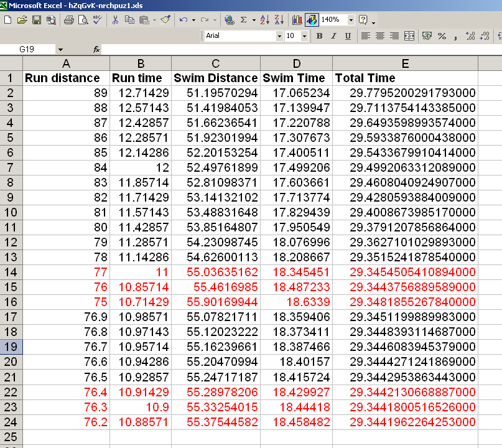Click the Print icon

tap(69, 20)
